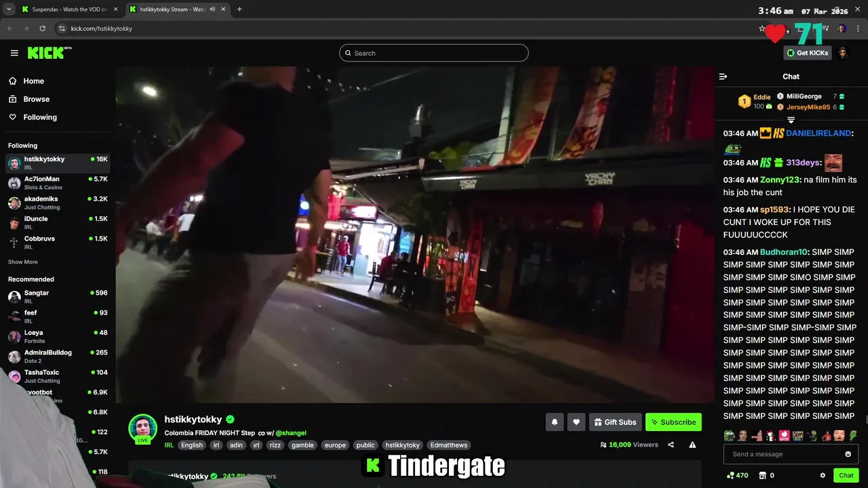Click the share icon next to viewers
Viewport: 868px width, 488px height.
tap(671, 445)
